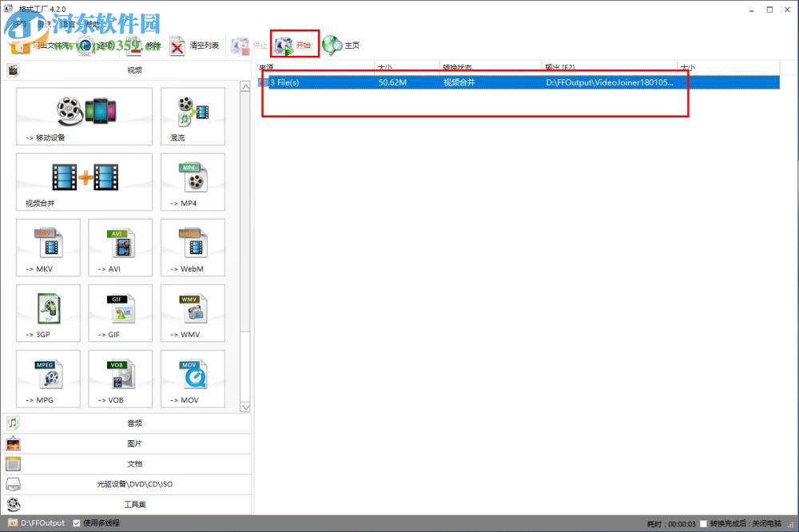Click the 视频合并 status cell in task row
The image size is (799, 532).
pos(459,82)
